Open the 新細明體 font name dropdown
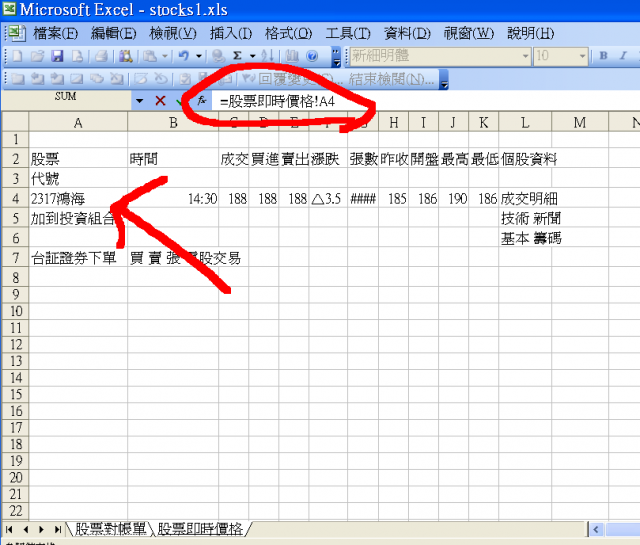 click(x=525, y=56)
